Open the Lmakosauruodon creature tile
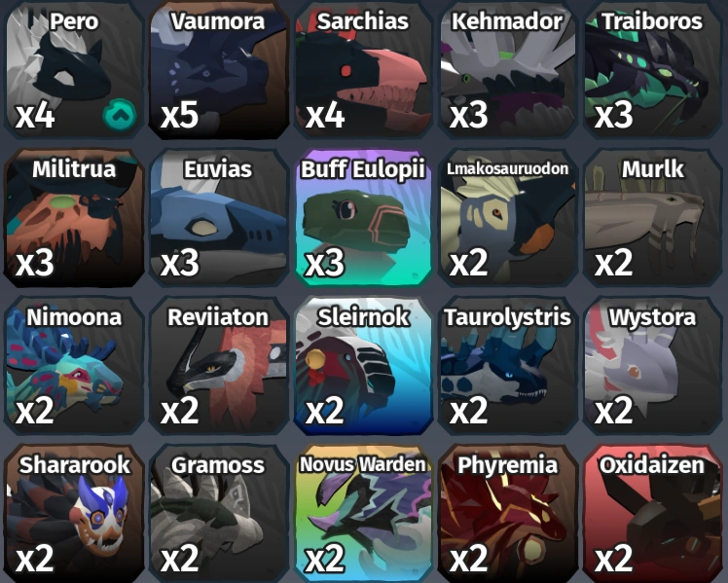728x583 pixels. pos(508,218)
